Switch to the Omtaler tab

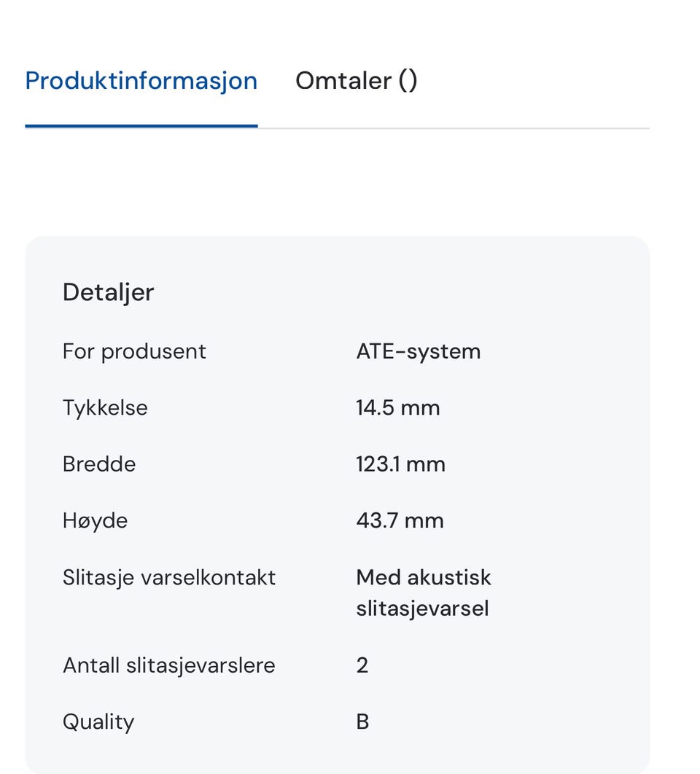pyautogui.click(x=356, y=81)
